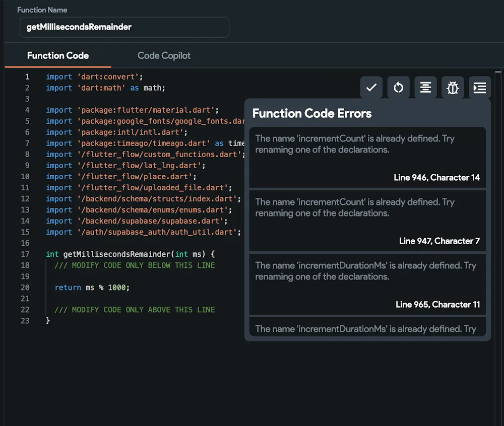
Task: Click the Function Name label
Action: click(x=42, y=10)
